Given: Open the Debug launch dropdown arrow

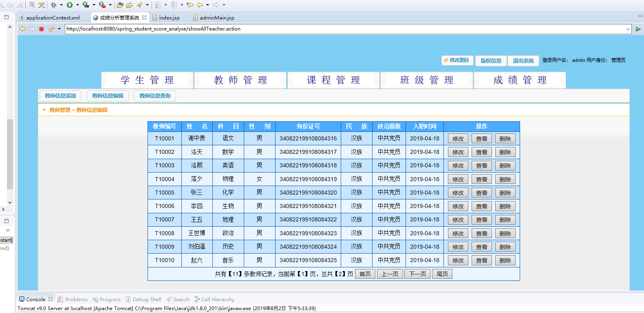Looking at the screenshot, I should tap(61, 5).
